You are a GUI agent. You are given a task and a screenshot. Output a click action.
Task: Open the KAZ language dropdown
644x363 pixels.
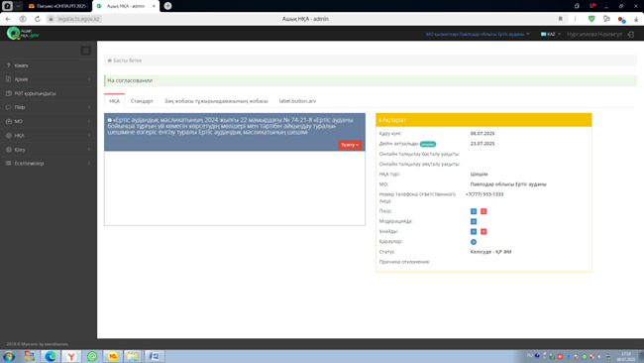550,34
